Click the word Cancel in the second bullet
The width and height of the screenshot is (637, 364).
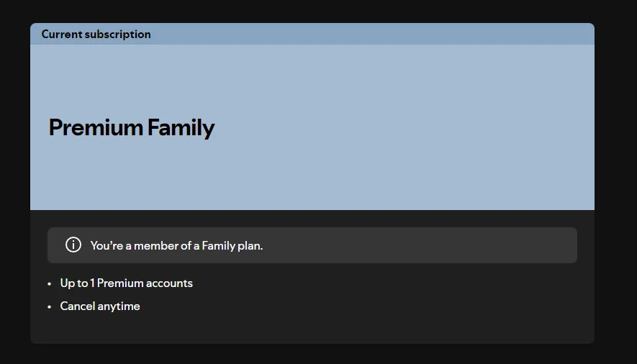[x=78, y=306]
